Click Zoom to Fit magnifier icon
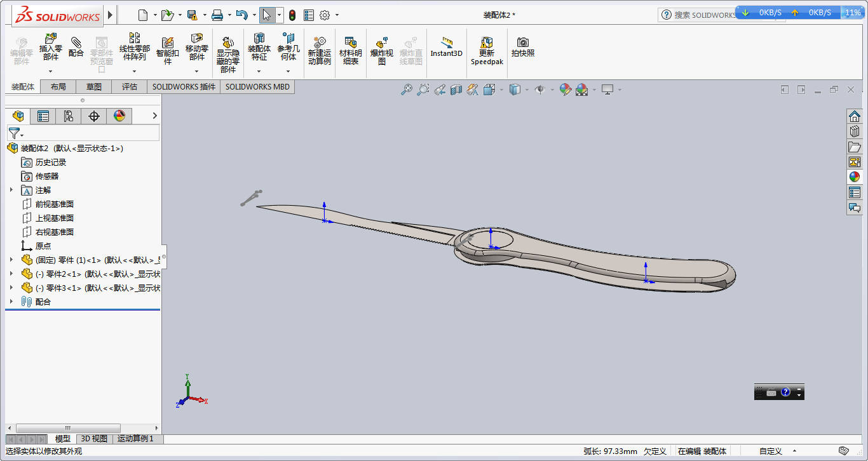868x461 pixels. click(x=407, y=90)
